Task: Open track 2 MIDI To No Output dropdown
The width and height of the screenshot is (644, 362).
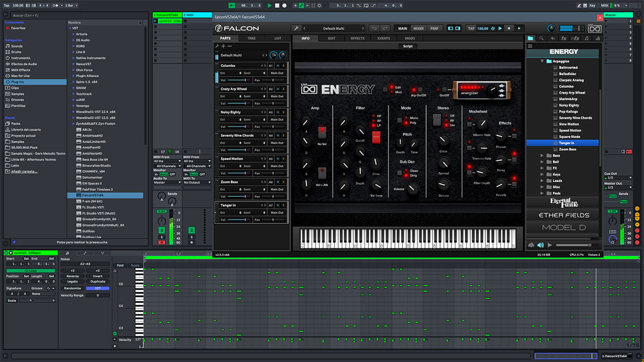Action: 196,182
